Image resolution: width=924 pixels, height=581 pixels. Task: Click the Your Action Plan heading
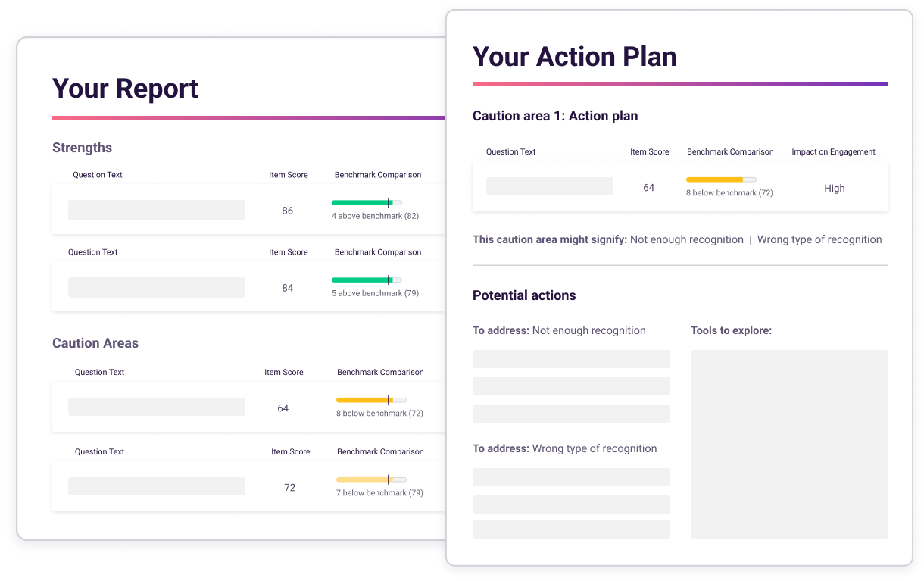coord(575,57)
